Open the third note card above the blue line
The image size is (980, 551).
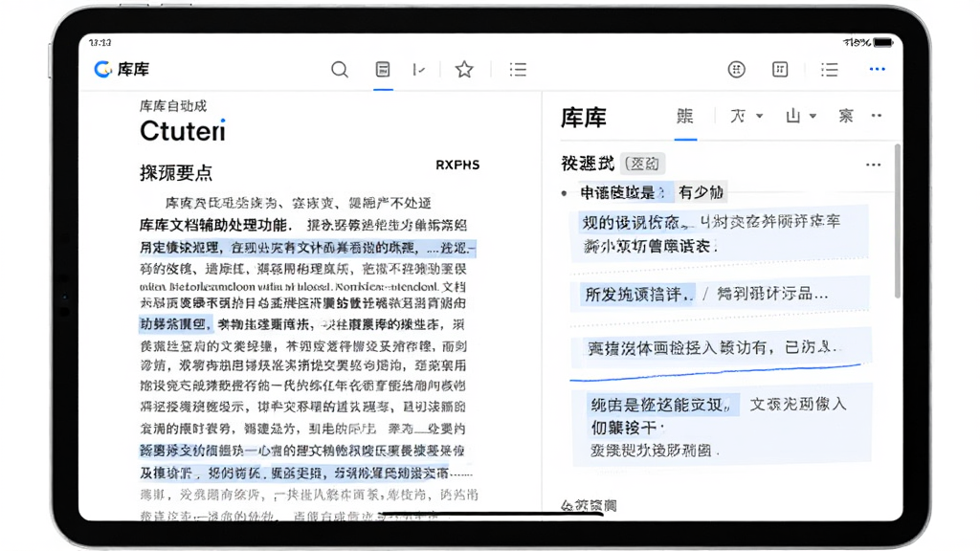(721, 348)
